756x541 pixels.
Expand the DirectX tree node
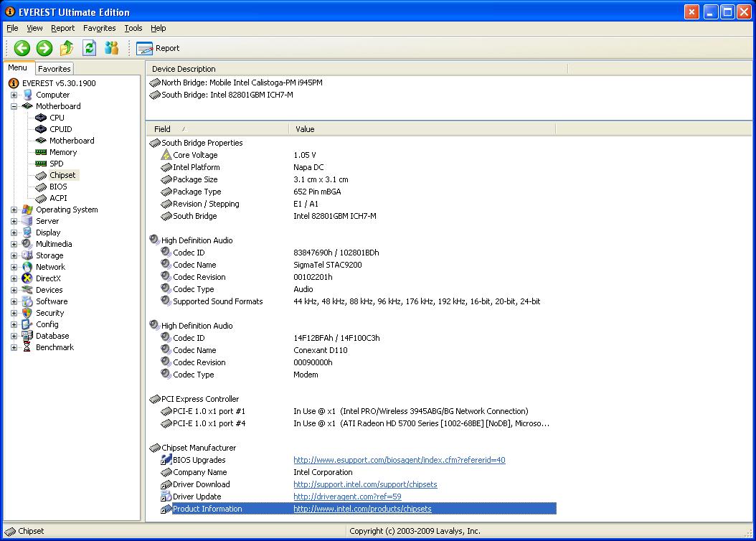point(14,278)
